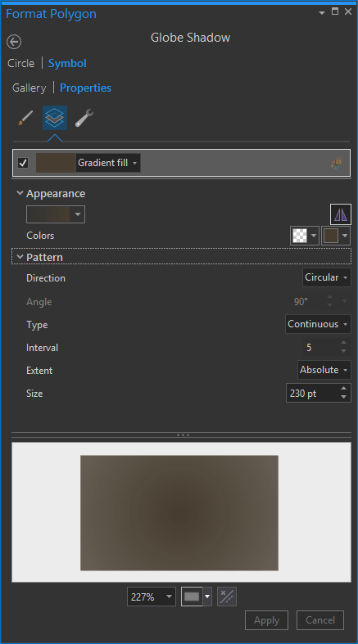The width and height of the screenshot is (358, 644).
Task: Toggle the preview zoom-fit slash icon
Action: click(227, 597)
